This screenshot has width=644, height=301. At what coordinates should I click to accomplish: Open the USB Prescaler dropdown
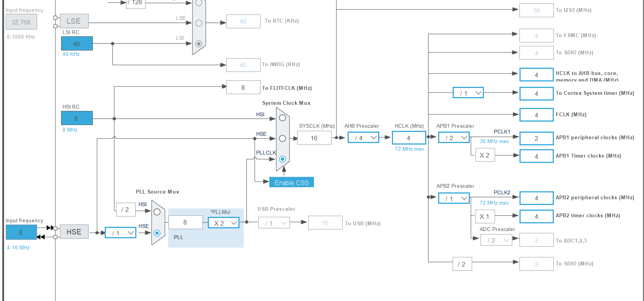(x=274, y=223)
